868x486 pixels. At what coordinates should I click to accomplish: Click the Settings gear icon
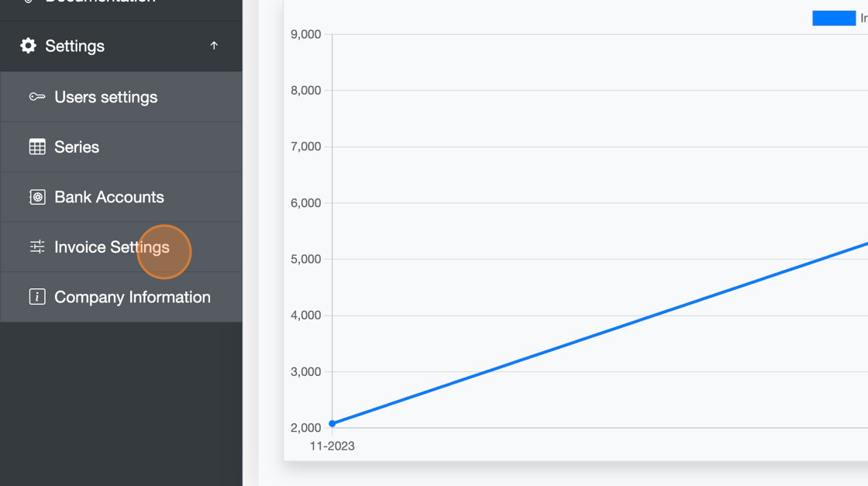[x=28, y=46]
